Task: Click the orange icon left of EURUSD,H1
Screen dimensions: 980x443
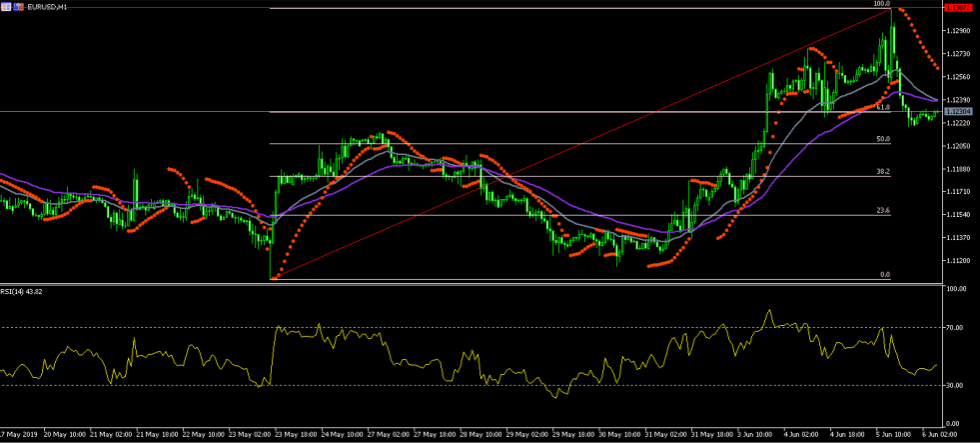Action: (x=6, y=6)
